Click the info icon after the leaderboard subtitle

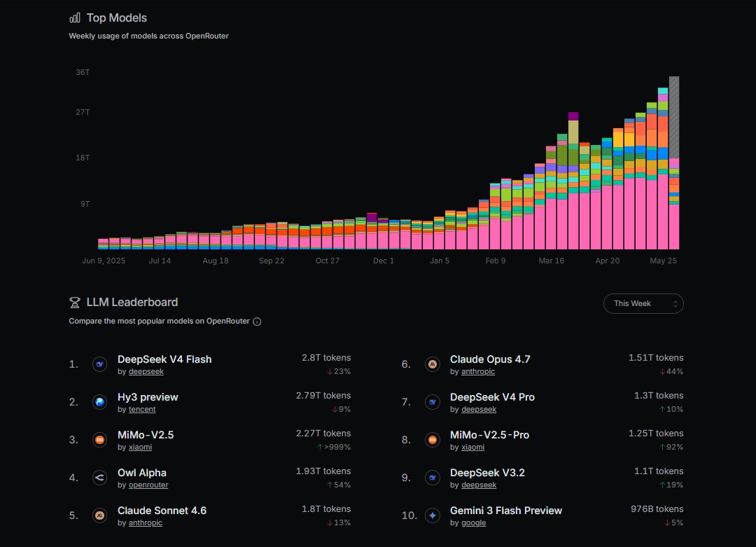click(257, 321)
